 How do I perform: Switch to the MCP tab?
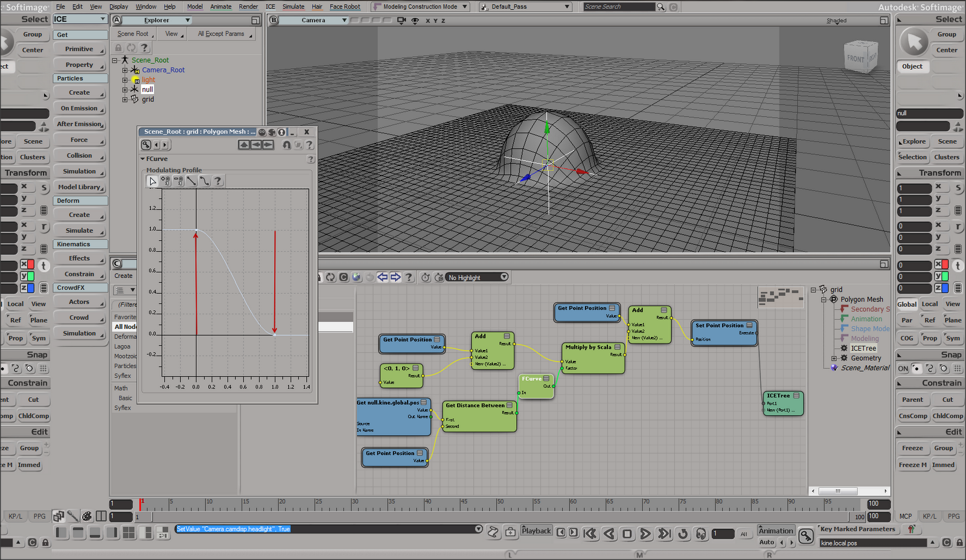coord(906,517)
